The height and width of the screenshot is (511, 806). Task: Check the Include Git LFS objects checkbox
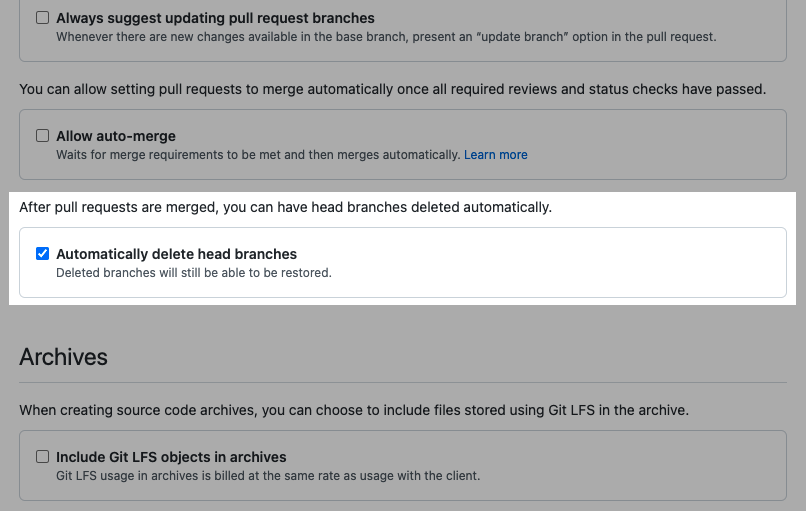click(x=43, y=457)
